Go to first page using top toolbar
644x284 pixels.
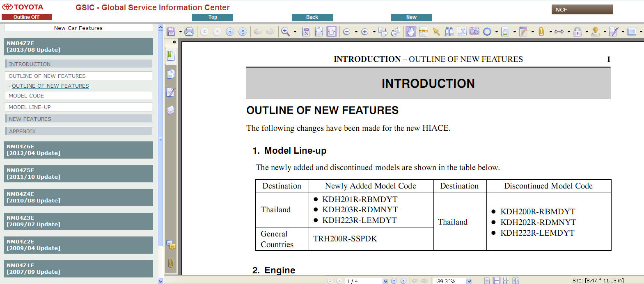point(204,32)
